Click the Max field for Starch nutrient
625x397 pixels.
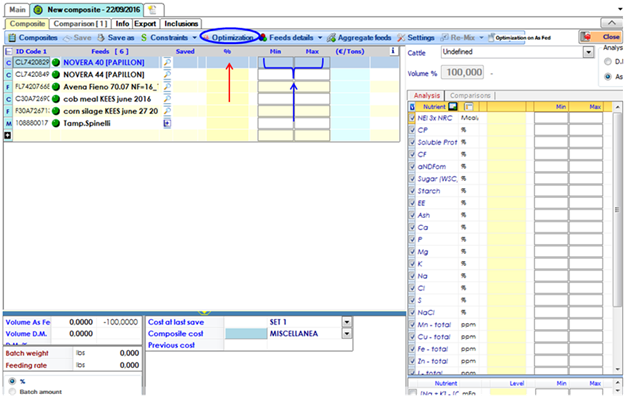[x=586, y=191]
